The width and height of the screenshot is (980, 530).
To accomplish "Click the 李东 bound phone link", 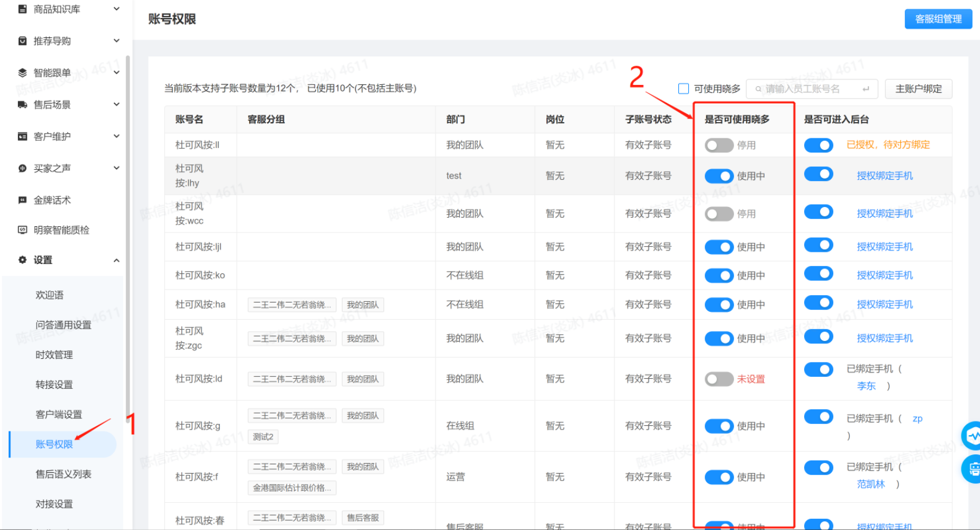I will pos(866,386).
